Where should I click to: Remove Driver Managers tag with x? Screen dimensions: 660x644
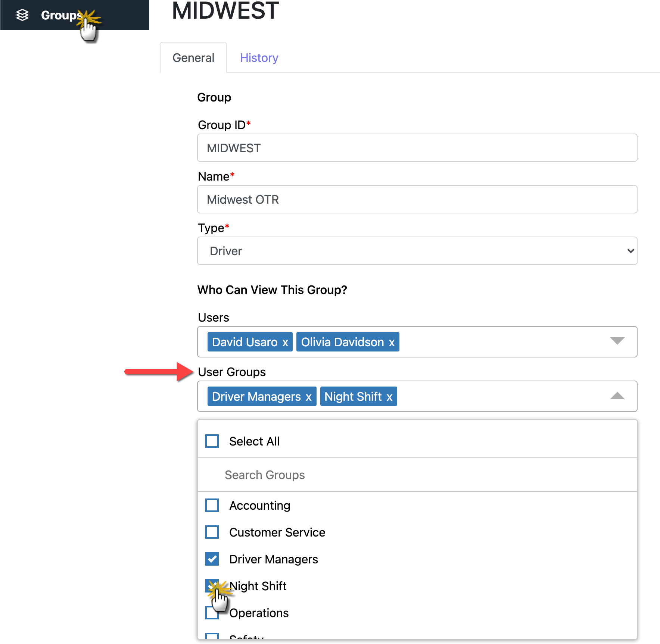click(x=308, y=397)
